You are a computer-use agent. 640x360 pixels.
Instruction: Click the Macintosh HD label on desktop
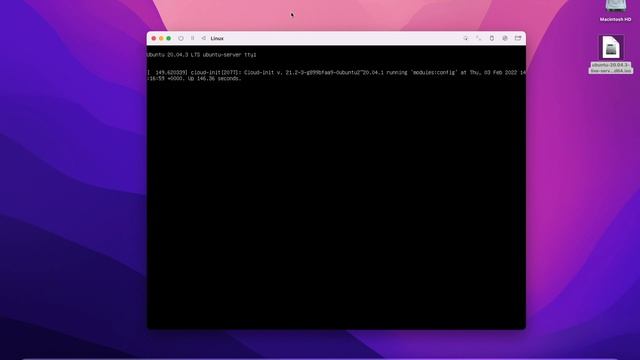(615, 19)
